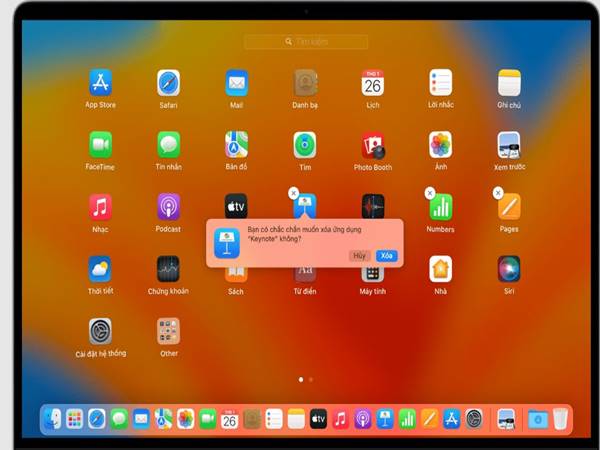
Task: Open the Ghi chú notes app
Action: (x=509, y=83)
